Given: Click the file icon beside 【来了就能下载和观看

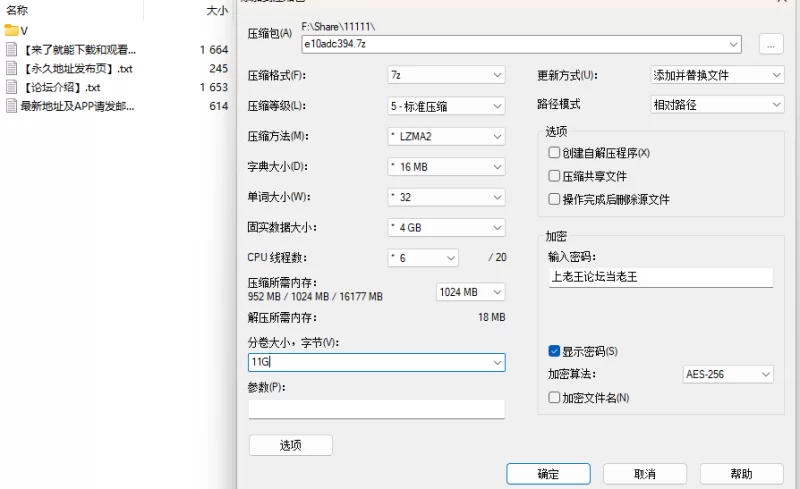Looking at the screenshot, I should click(x=11, y=50).
